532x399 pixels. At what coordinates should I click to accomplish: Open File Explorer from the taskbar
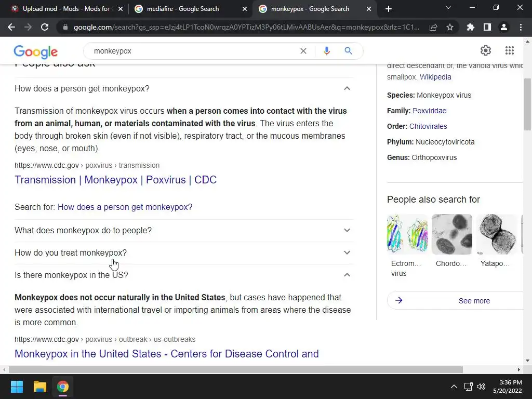tap(39, 387)
